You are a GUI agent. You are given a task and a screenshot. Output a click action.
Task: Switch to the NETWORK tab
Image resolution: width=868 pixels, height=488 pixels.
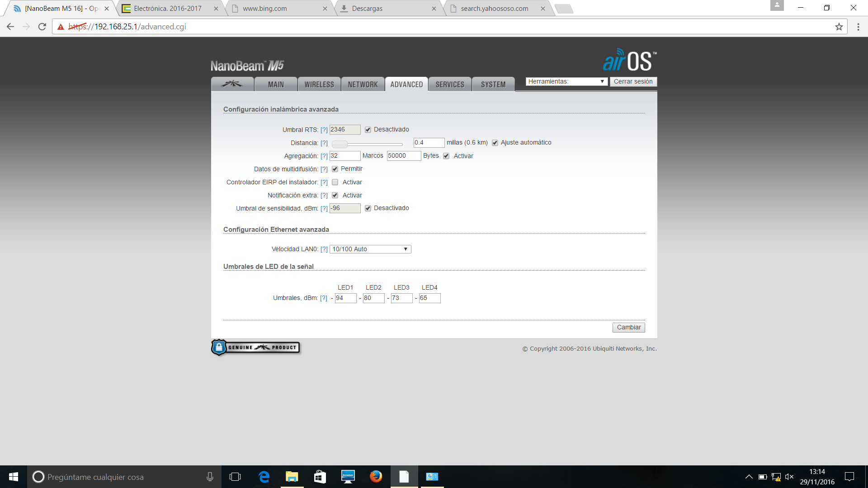(x=363, y=84)
